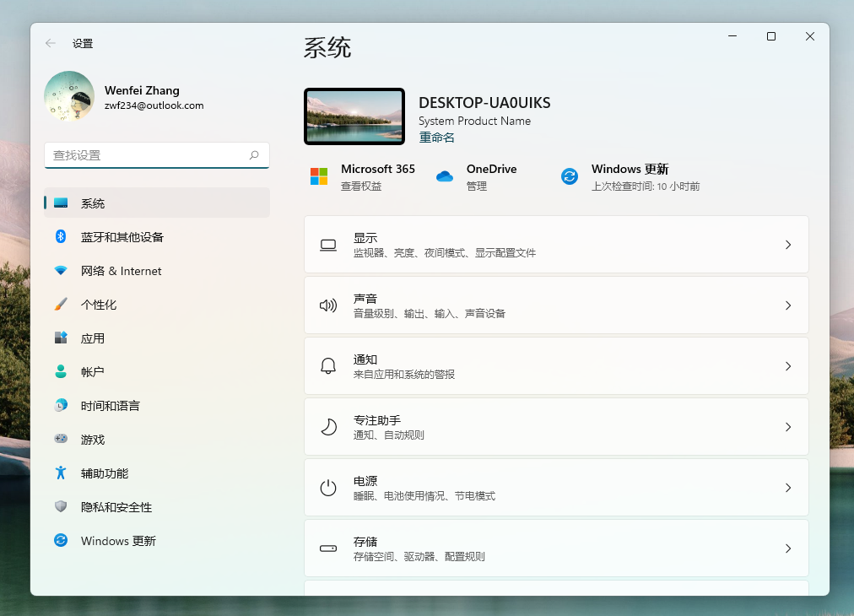Click 来自应用和系统的警报 description text

tap(404, 375)
